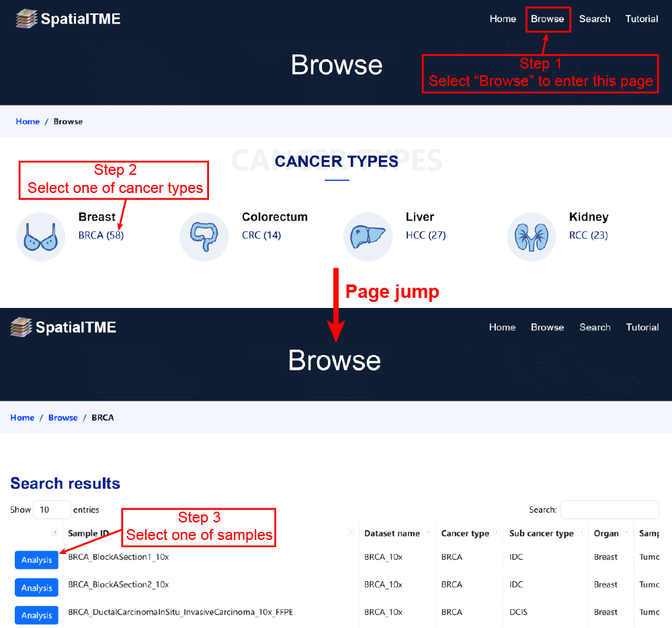
Task: Sort the table by Dataset name column
Action: point(392,533)
